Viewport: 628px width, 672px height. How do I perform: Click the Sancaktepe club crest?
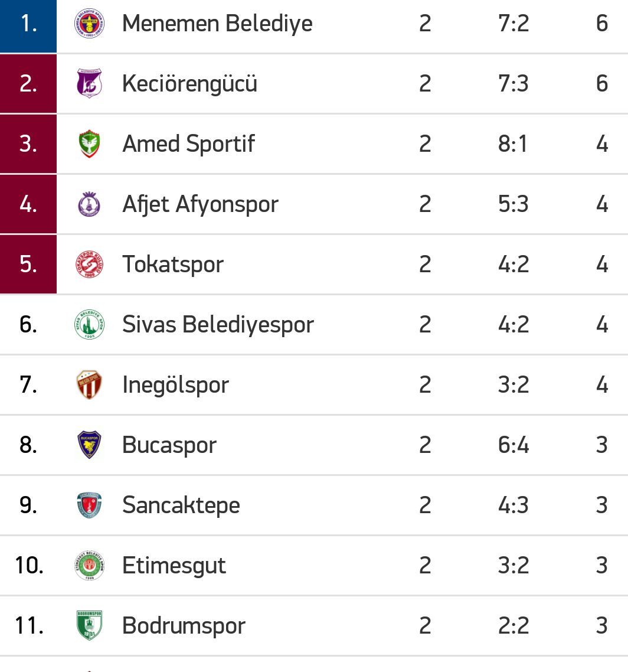[x=89, y=505]
